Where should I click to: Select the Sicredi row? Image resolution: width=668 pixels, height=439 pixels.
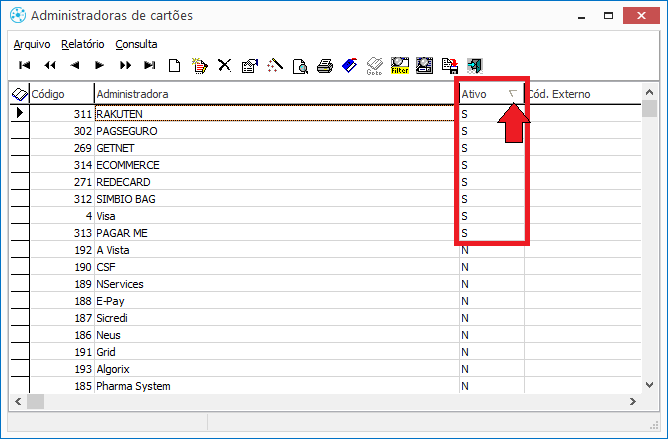click(x=326, y=318)
